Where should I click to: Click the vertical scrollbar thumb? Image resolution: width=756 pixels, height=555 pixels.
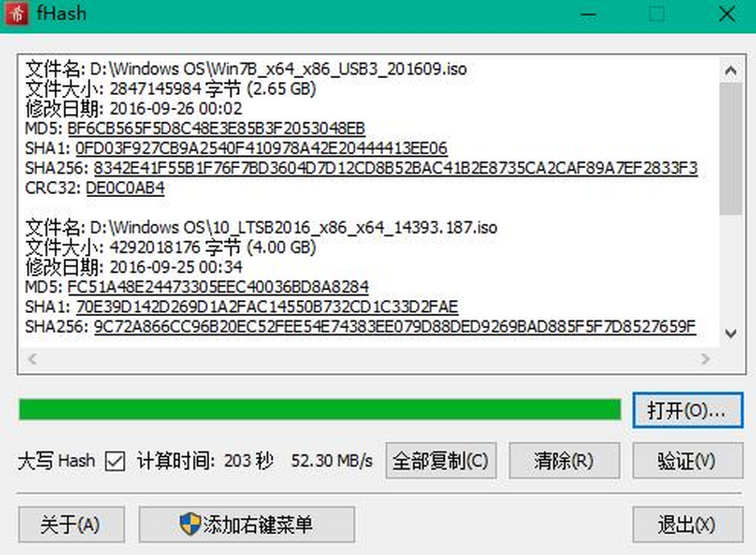(x=730, y=149)
